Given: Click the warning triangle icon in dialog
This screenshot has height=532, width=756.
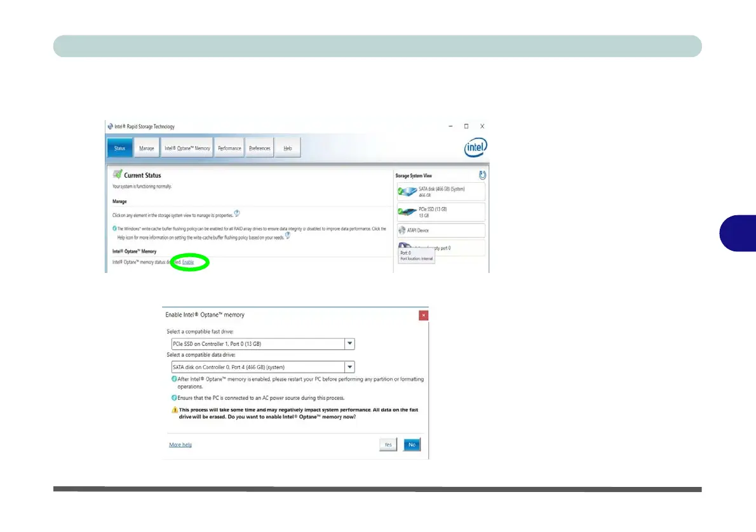Looking at the screenshot, I should (x=175, y=410).
